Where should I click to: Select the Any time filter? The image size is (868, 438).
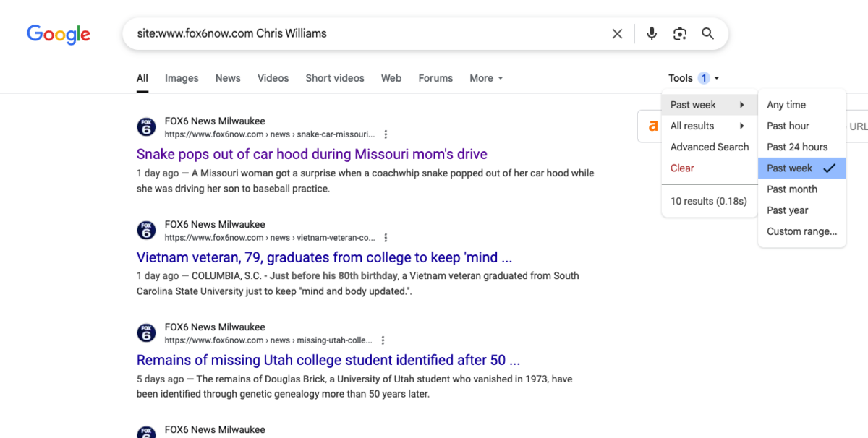click(x=786, y=104)
